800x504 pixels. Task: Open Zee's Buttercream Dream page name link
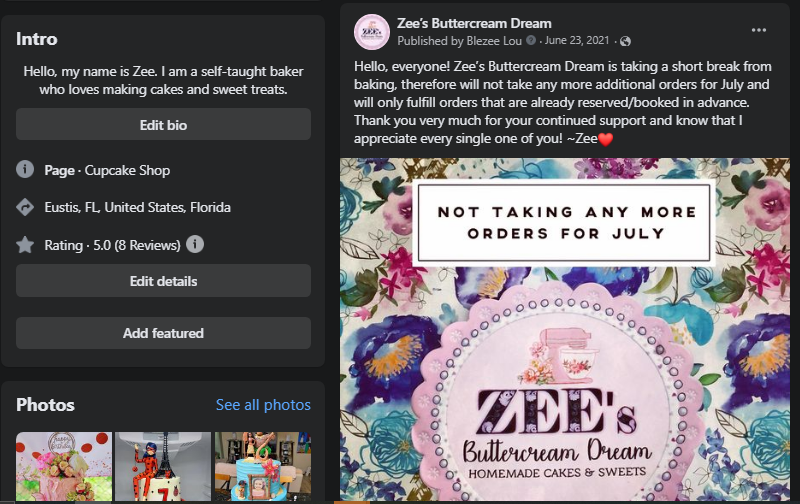point(474,23)
